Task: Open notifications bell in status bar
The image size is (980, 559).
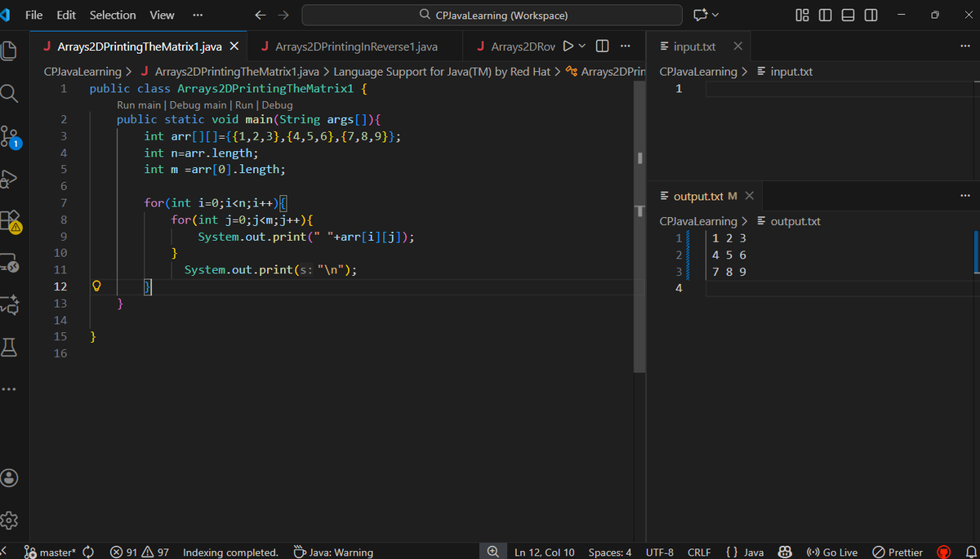Action: point(970,552)
